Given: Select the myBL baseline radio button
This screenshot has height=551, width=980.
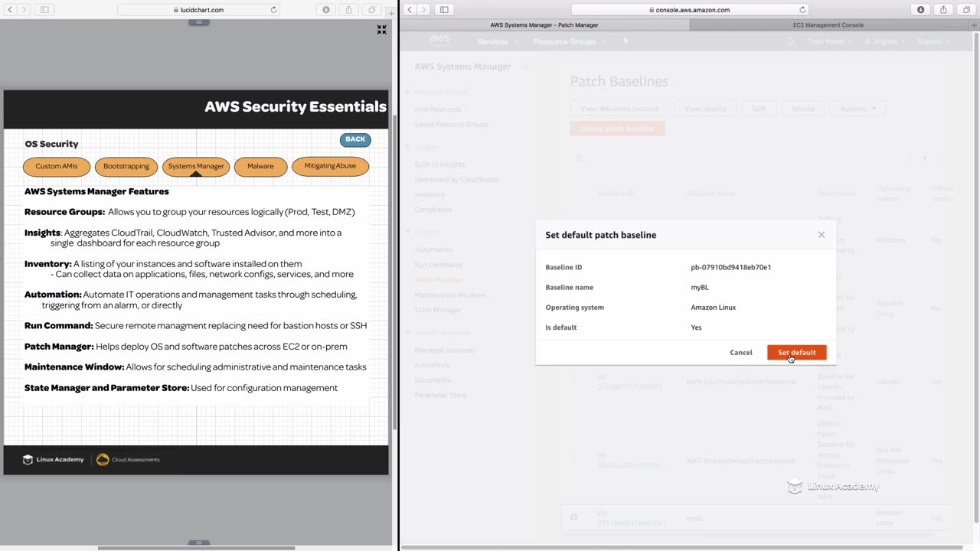Looking at the screenshot, I should click(x=573, y=517).
